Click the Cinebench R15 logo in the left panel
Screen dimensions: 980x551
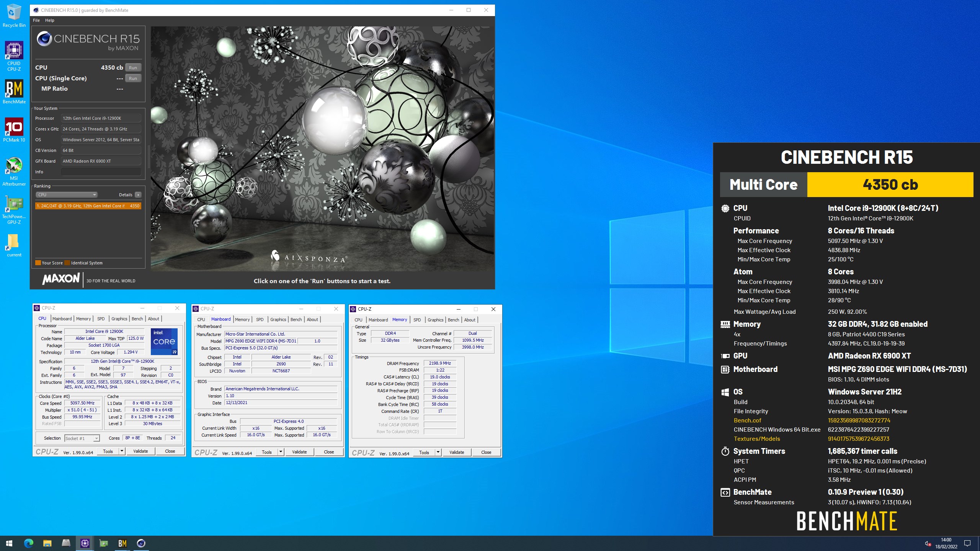click(88, 41)
